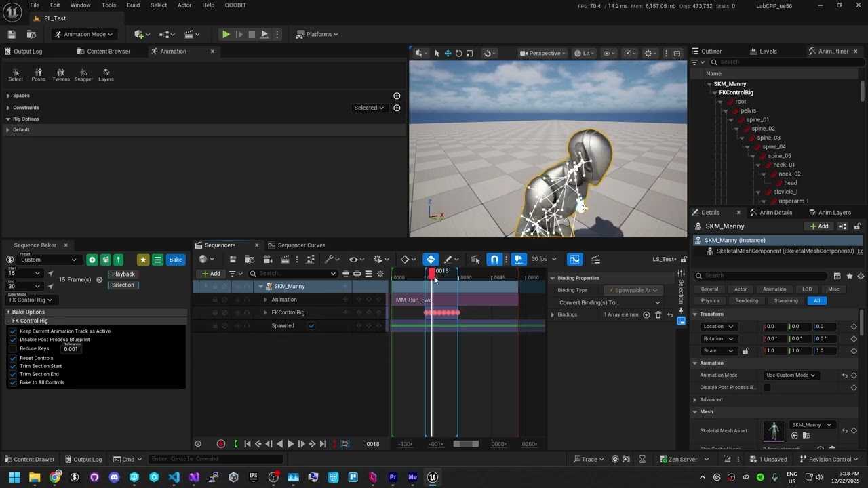
Task: Select the Poses tool in Animation panel
Action: [38, 75]
